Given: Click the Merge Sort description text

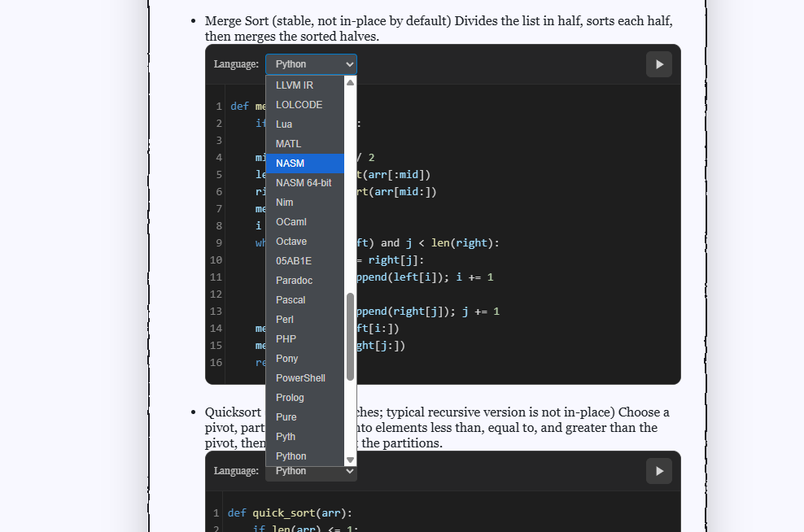Looking at the screenshot, I should (439, 28).
